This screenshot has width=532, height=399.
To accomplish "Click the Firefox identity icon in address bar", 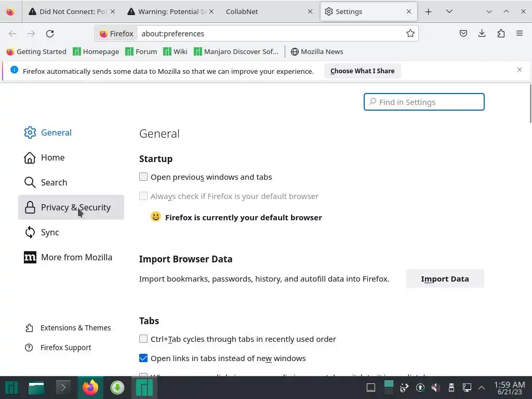I will click(x=117, y=34).
